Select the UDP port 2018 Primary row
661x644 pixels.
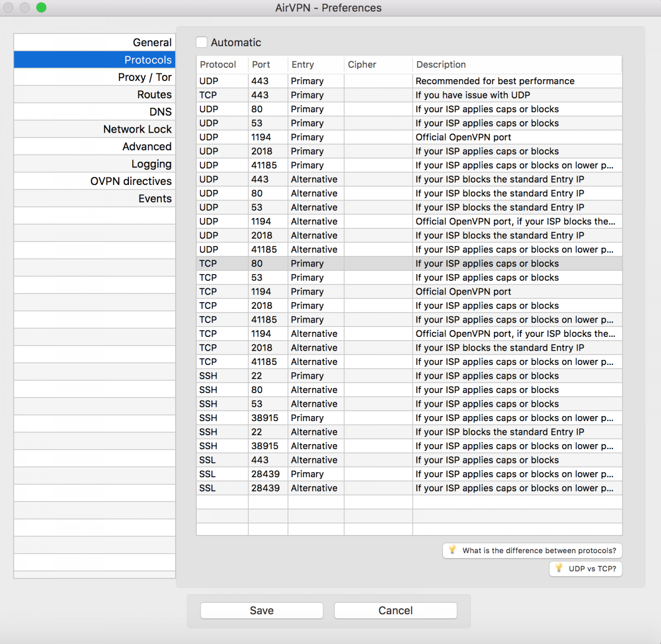(409, 151)
